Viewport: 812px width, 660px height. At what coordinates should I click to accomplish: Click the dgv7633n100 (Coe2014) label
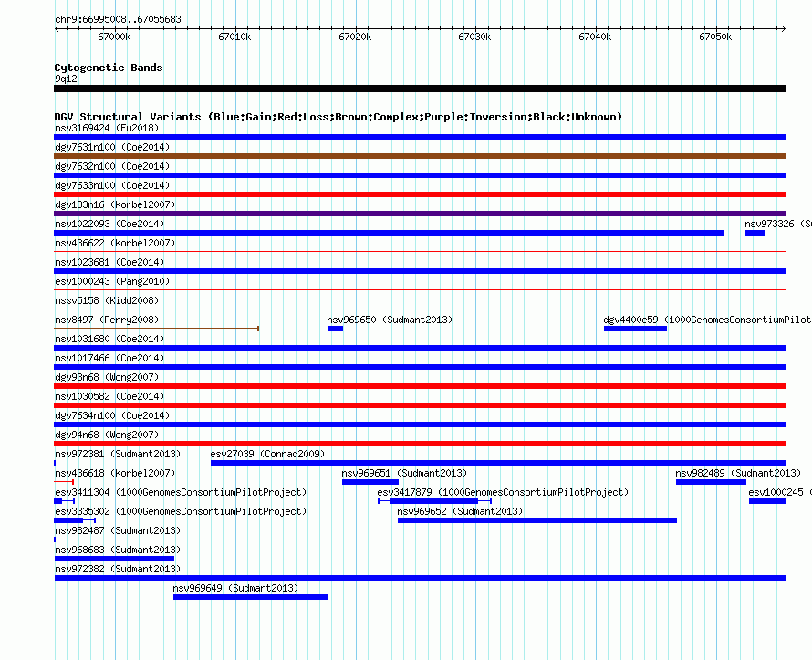pos(112,185)
